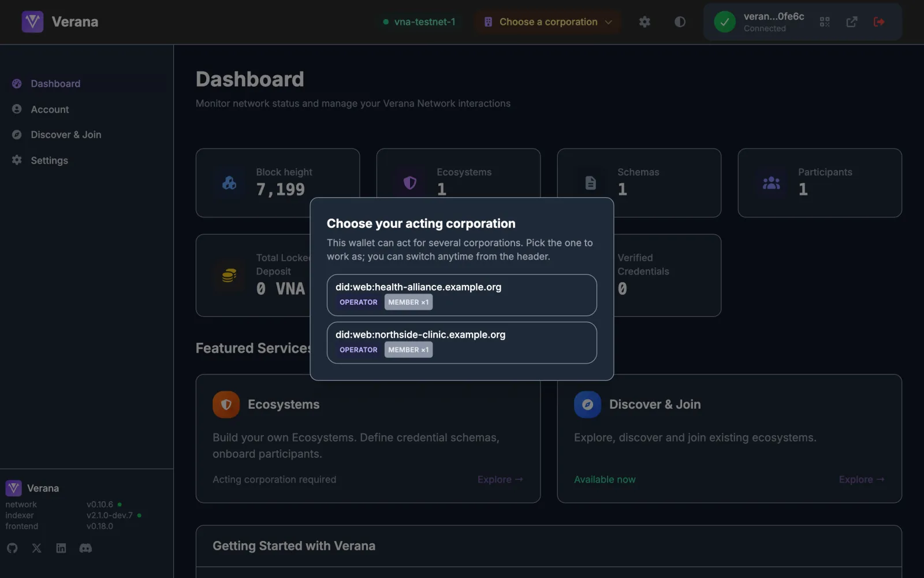
Task: Open the GitHub icon in the footer
Action: point(12,548)
